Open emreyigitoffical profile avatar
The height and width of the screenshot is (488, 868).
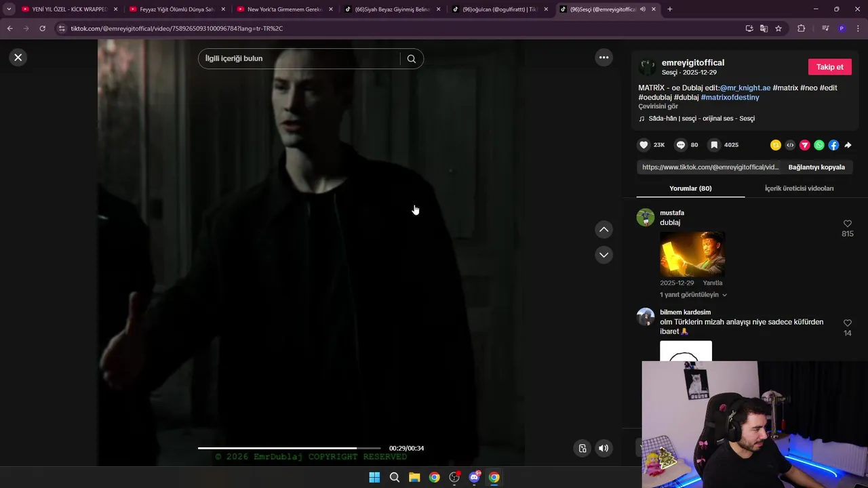tap(648, 67)
